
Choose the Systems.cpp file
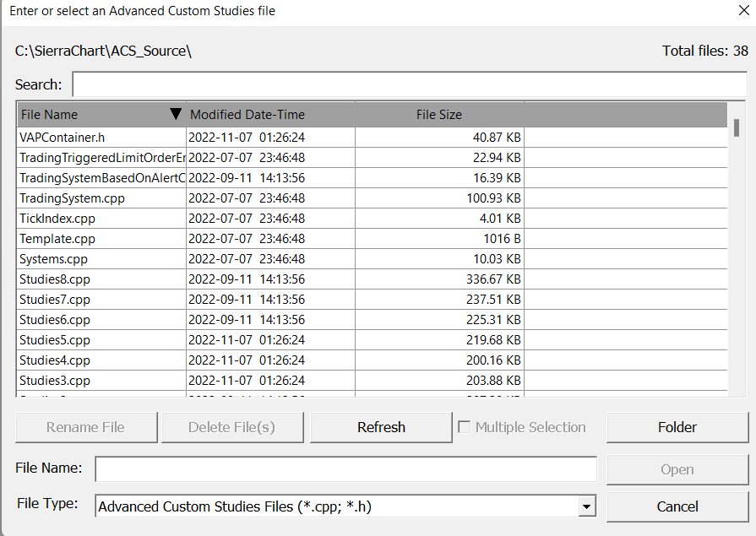click(x=53, y=259)
